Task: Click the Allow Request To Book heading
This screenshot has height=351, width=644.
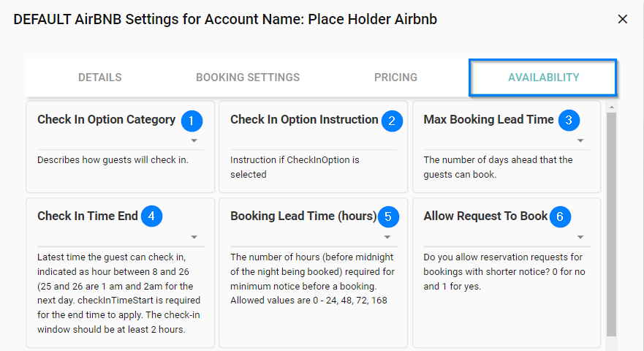Action: tap(485, 216)
